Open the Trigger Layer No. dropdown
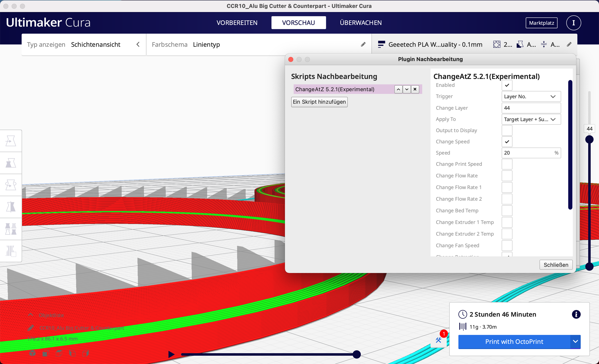This screenshot has height=364, width=599. (x=531, y=96)
